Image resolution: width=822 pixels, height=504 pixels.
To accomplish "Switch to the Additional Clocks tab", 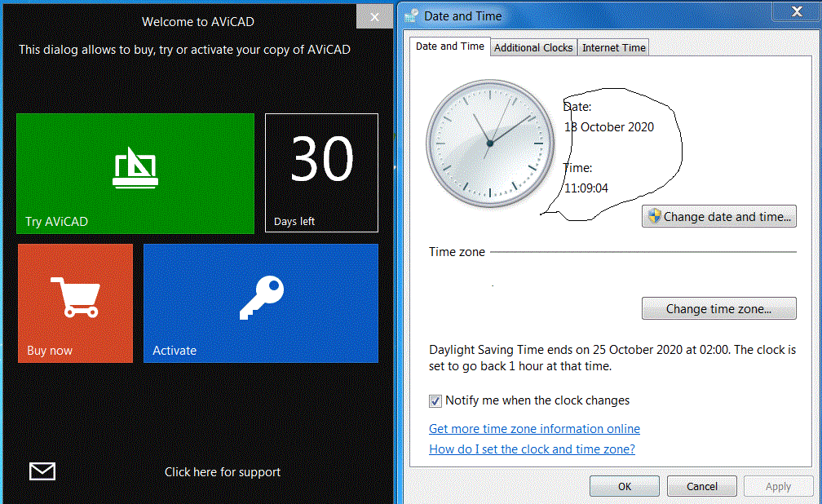I will pyautogui.click(x=533, y=48).
